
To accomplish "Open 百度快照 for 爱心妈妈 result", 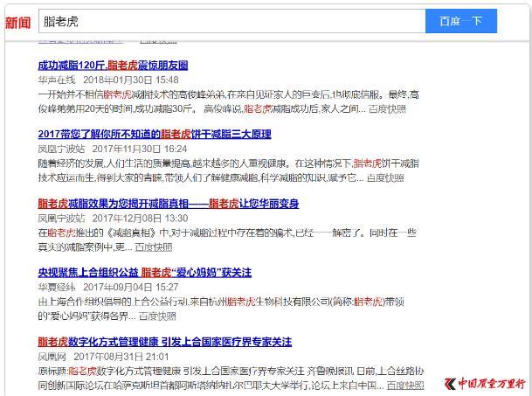I will [157, 316].
